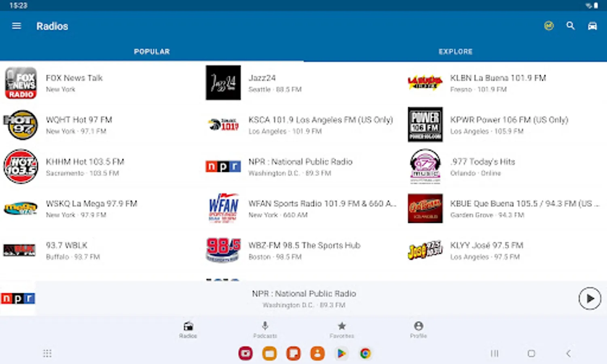Tap the WFAN Sports Radio logo

point(223,208)
